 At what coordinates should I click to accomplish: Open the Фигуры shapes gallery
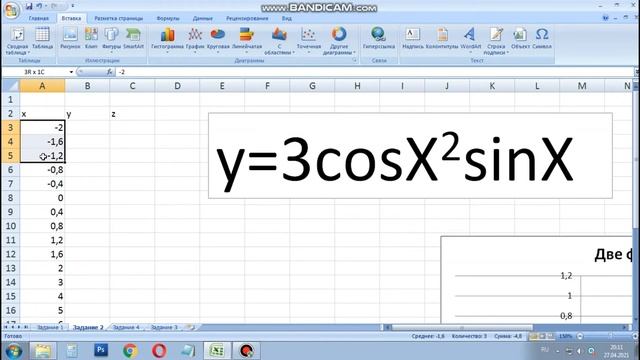click(111, 39)
